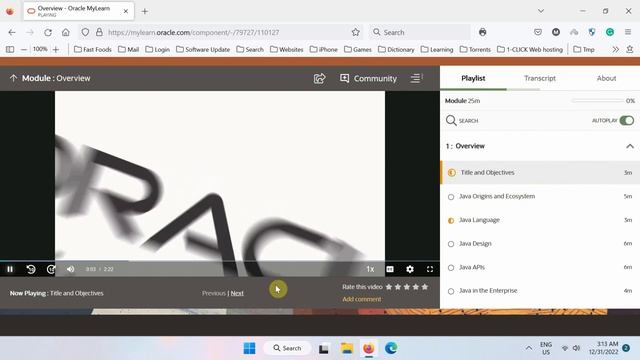Mute the video volume
Viewport: 640px width, 360px height.
(x=71, y=269)
